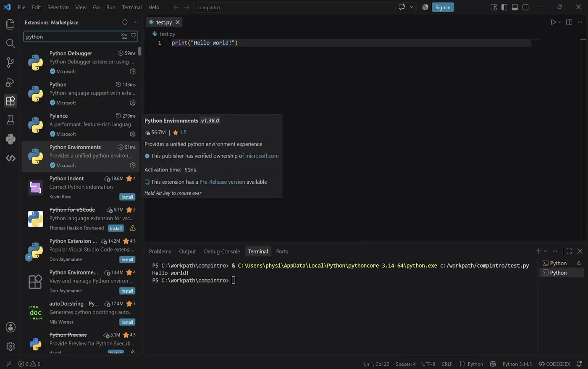588x369 pixels.
Task: Open the new terminal launch profile dropdown
Action: pos(546,251)
